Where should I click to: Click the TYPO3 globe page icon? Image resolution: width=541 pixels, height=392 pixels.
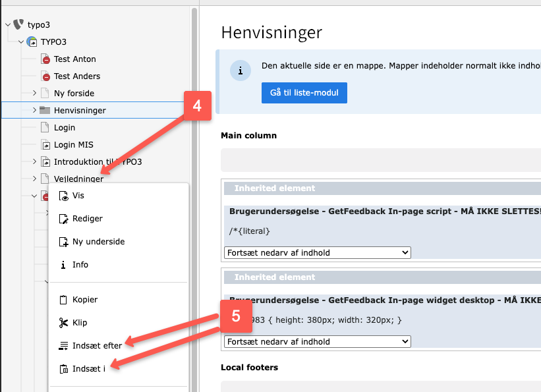click(32, 42)
